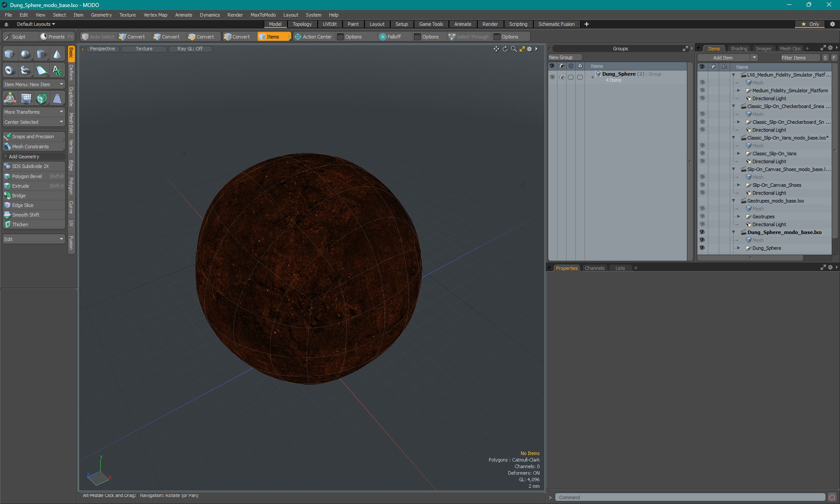Open Item Menu: New Item dropdown
The width and height of the screenshot is (840, 504).
[x=34, y=84]
